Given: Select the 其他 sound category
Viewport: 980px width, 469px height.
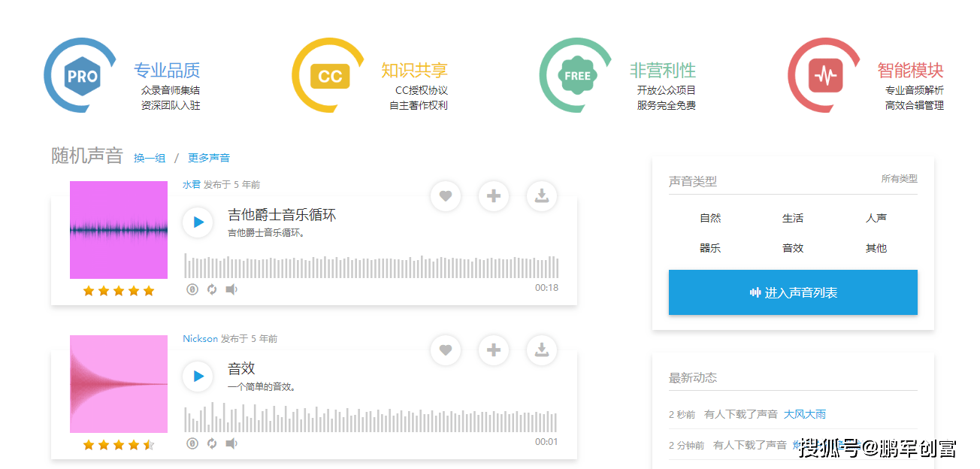Looking at the screenshot, I should coord(876,248).
